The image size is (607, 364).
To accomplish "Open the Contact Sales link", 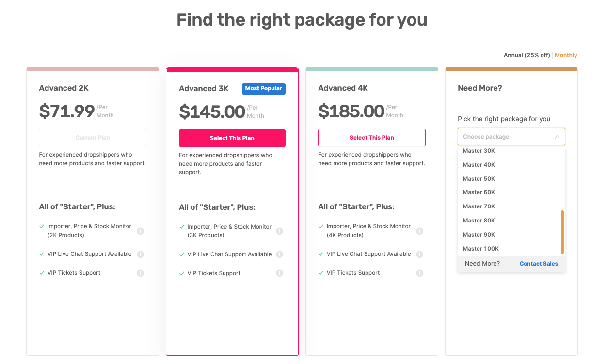I will (x=539, y=264).
